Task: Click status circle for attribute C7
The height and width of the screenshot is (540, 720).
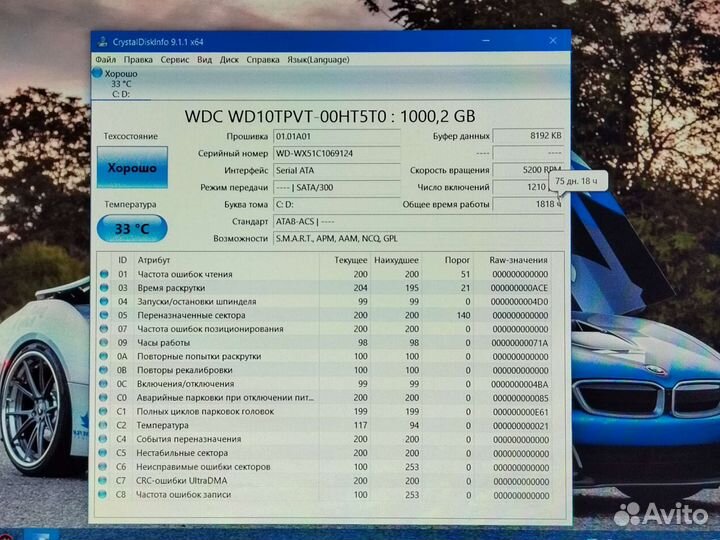Action: pyautogui.click(x=102, y=480)
